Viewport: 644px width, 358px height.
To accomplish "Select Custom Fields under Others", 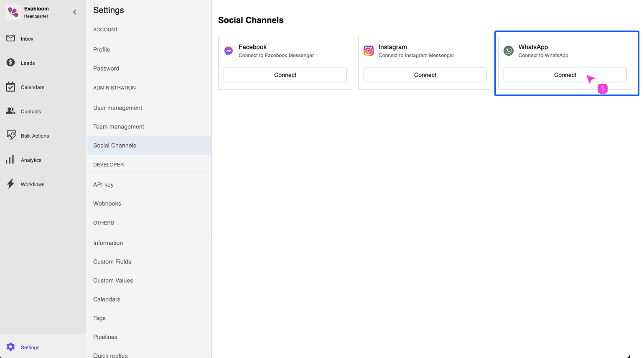I will tap(112, 261).
